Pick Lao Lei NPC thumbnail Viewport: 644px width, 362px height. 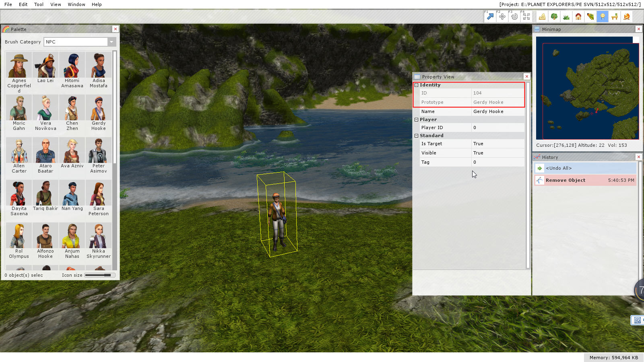45,66
